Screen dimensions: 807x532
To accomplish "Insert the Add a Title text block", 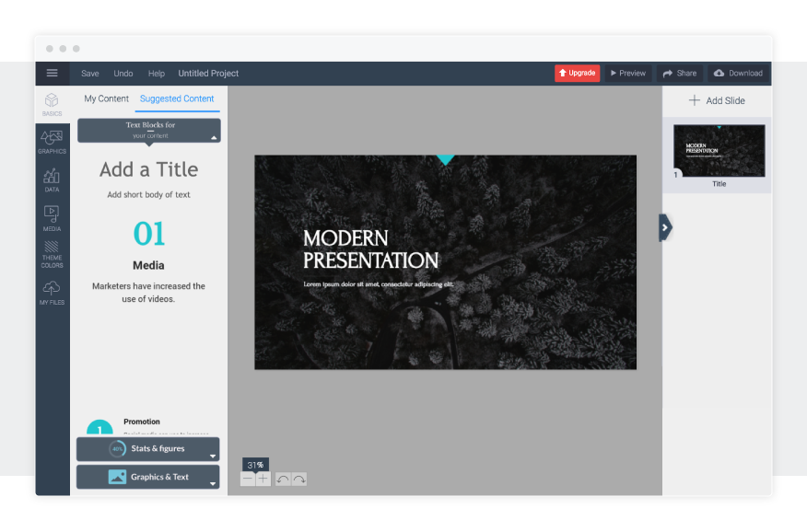I will pos(148,169).
